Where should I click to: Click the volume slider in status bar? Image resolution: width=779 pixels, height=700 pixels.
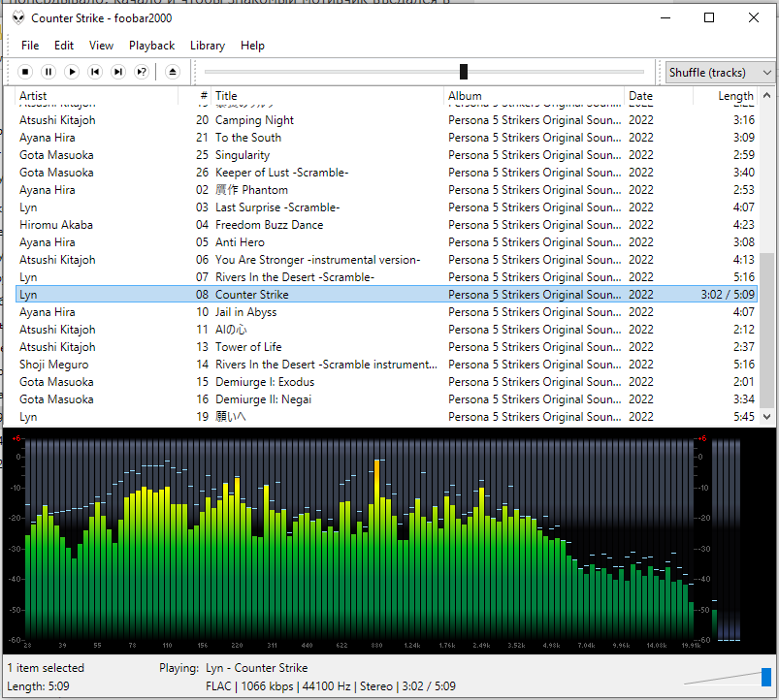pyautogui.click(x=765, y=677)
